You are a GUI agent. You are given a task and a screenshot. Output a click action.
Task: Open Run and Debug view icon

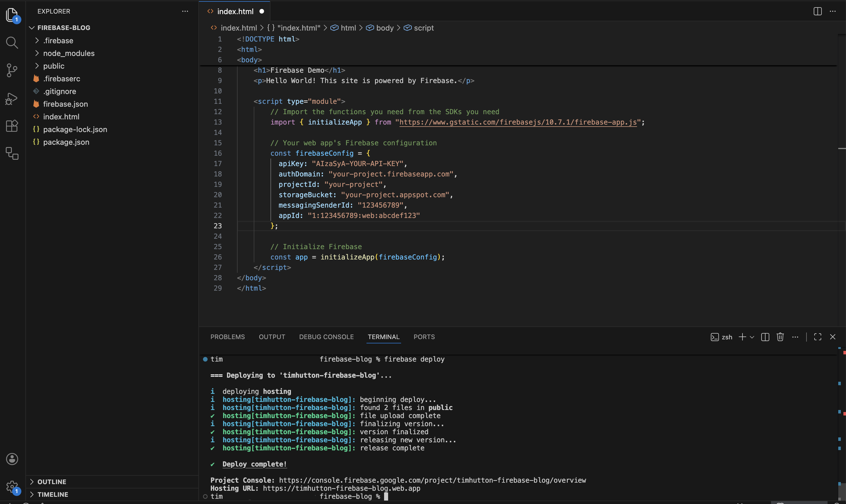[12, 99]
